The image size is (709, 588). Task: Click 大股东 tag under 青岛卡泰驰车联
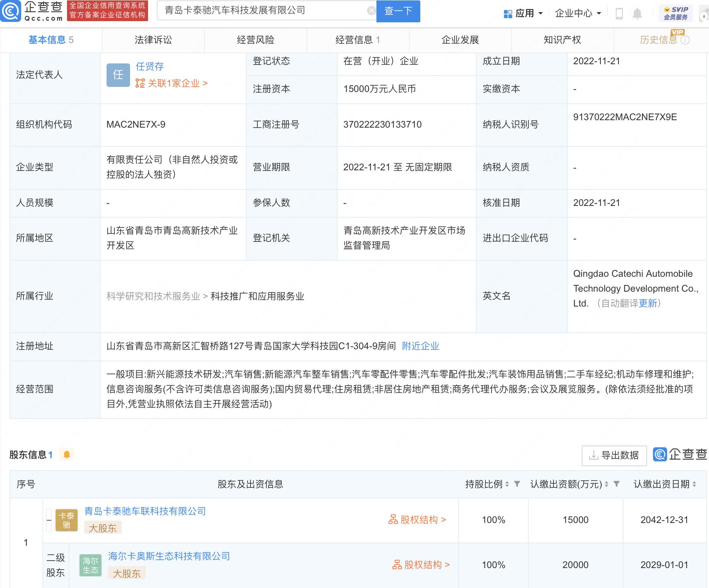[x=103, y=528]
